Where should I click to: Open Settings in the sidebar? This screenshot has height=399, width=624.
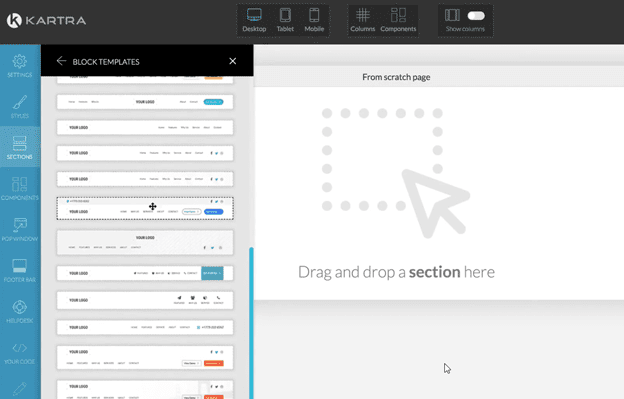point(20,66)
